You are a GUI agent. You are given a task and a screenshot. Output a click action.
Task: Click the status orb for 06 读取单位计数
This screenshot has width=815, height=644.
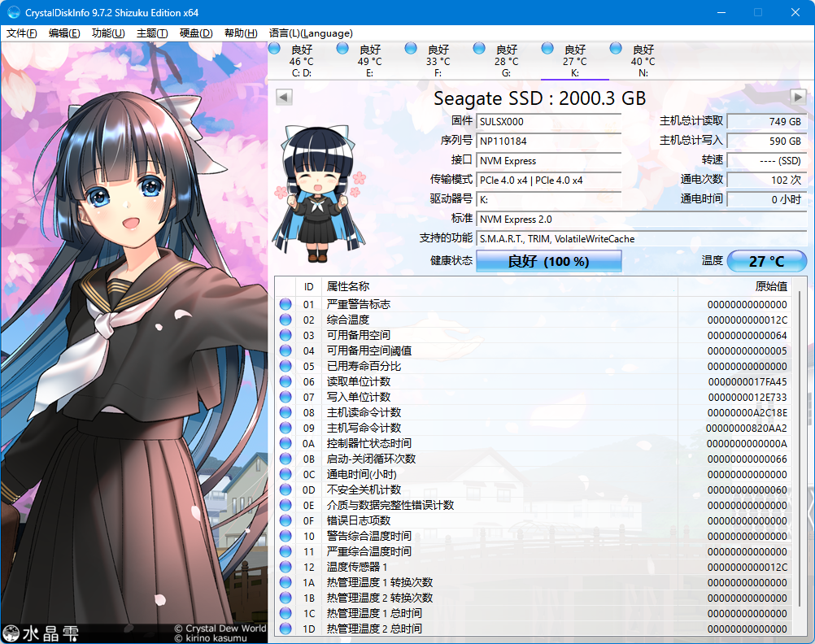[x=285, y=381]
